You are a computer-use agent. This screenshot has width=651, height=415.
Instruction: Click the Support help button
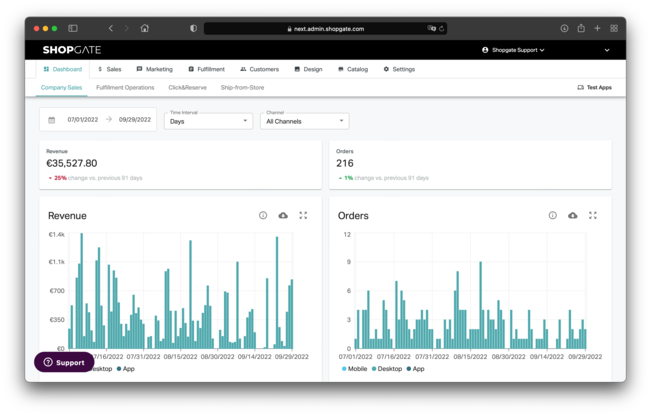(64, 362)
